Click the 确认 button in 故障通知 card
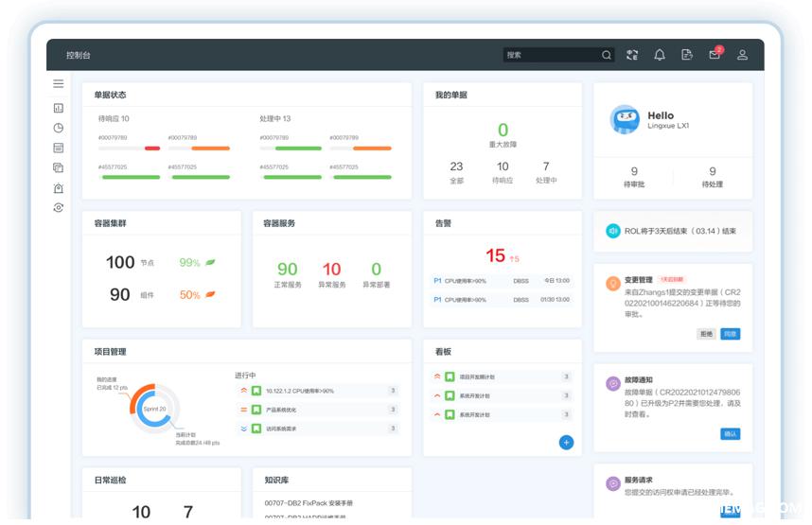812x525 pixels. (730, 434)
